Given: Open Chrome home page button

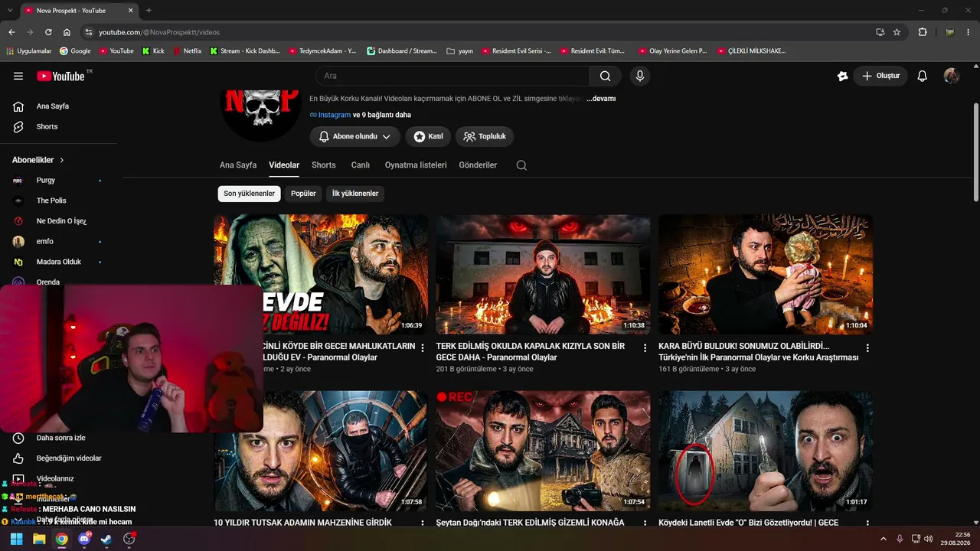Looking at the screenshot, I should pos(67,32).
